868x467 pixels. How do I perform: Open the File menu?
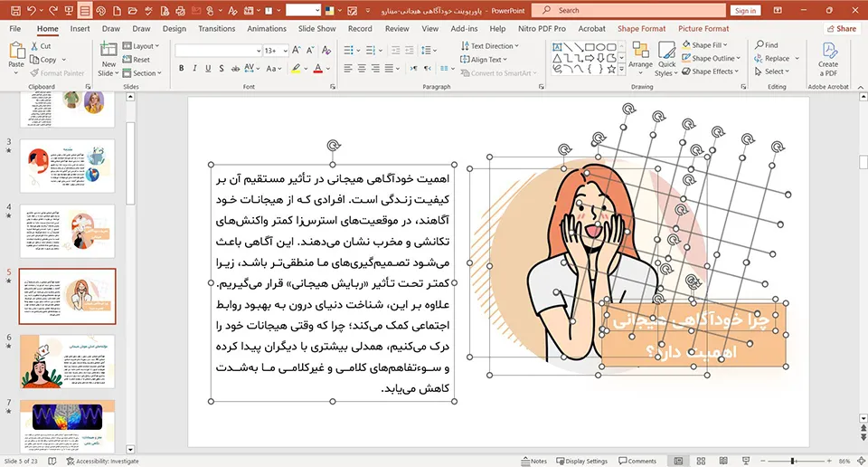pyautogui.click(x=15, y=28)
